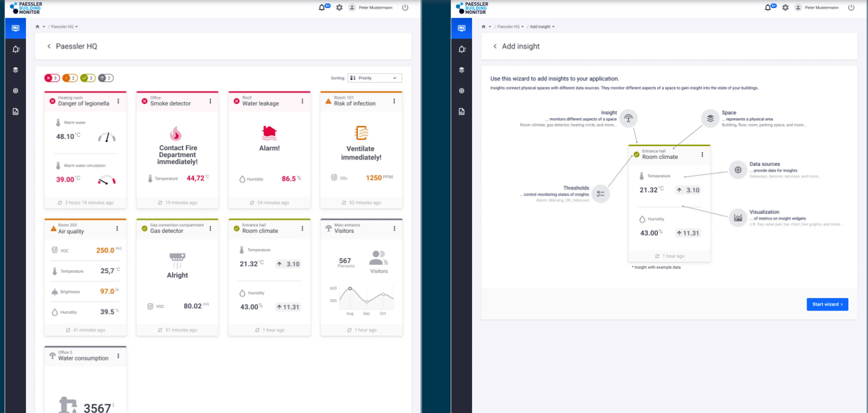Open the Sorting Priority dropdown
The height and width of the screenshot is (413, 868).
point(375,78)
